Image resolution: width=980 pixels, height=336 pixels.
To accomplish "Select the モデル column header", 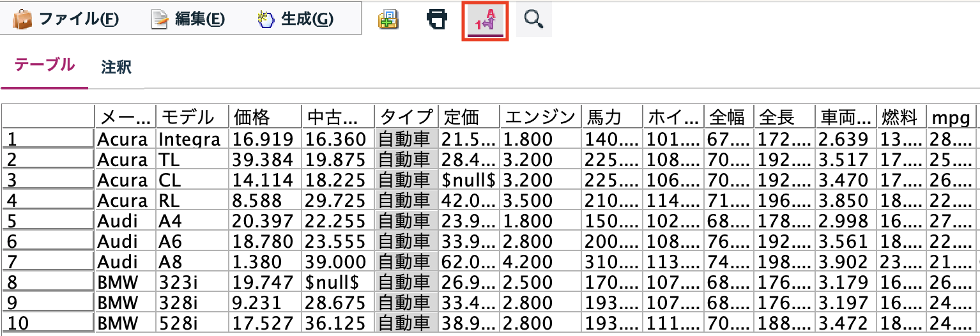I will coord(193,118).
